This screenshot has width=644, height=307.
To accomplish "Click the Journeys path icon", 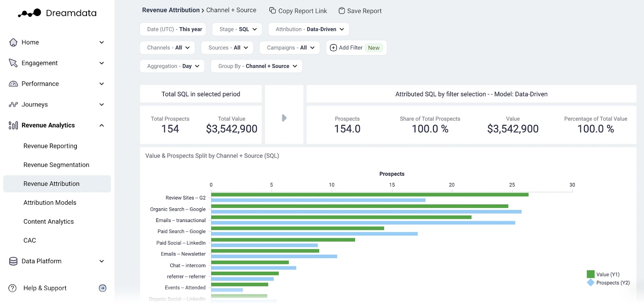I will (13, 105).
